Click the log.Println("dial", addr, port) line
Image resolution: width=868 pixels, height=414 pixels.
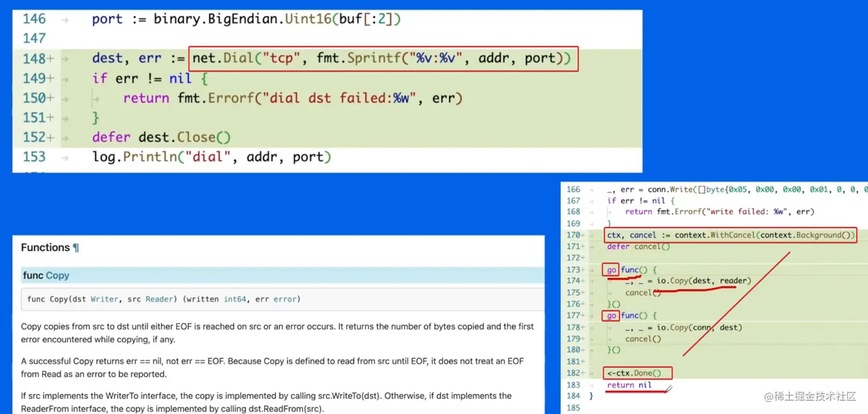(x=212, y=157)
